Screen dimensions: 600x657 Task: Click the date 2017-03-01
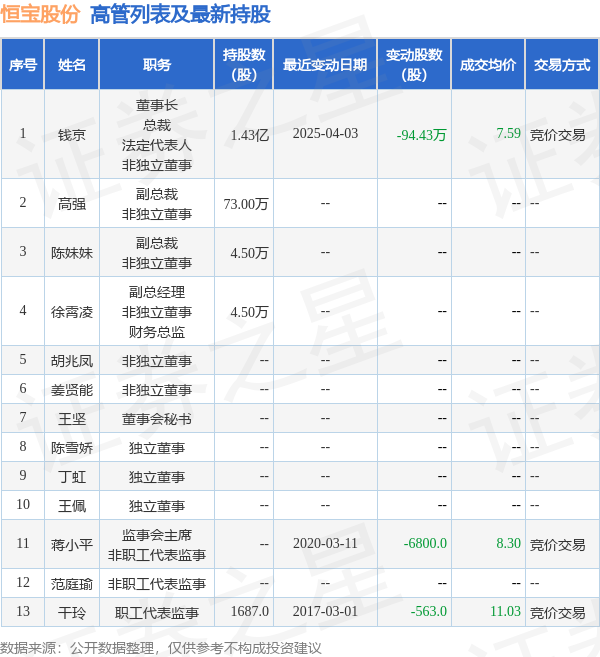[325, 611]
